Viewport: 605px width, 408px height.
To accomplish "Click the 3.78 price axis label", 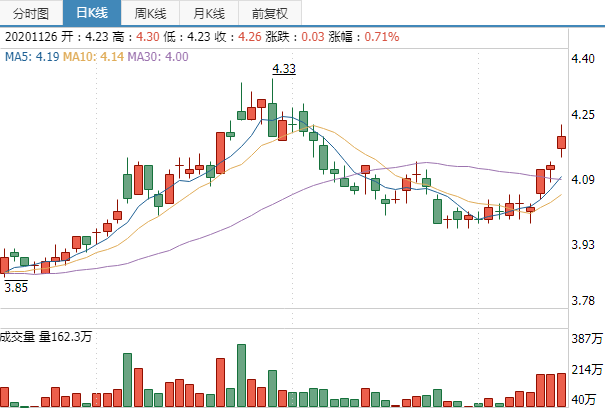I will (x=583, y=300).
